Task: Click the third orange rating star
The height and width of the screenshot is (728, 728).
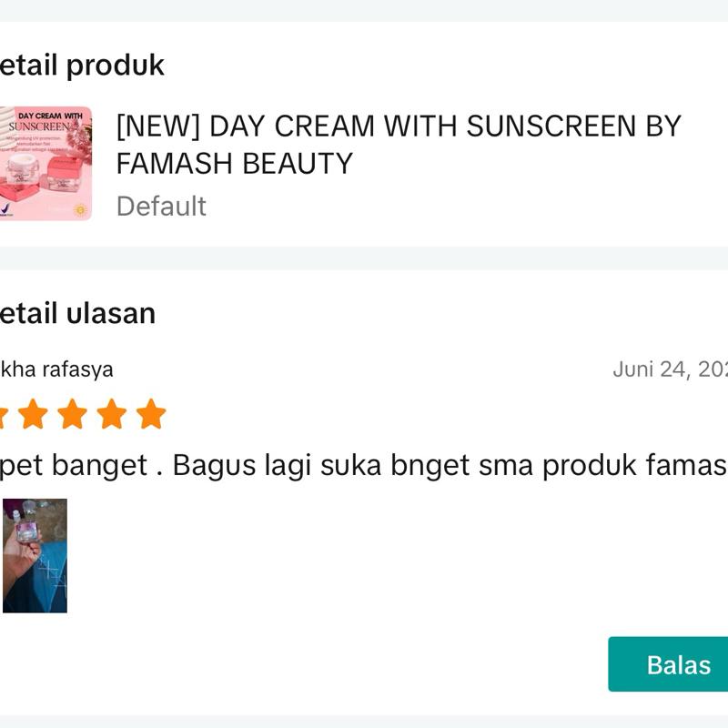Action: [72, 414]
